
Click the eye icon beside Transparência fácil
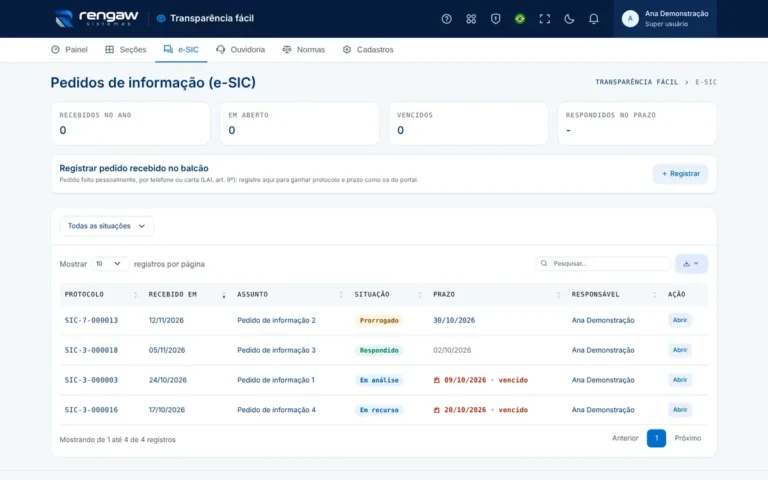161,19
